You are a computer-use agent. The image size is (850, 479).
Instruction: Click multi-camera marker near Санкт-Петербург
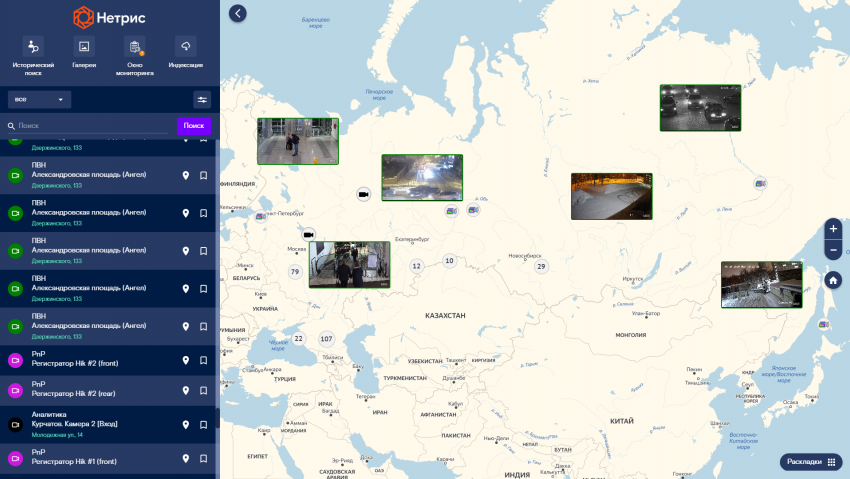click(261, 216)
